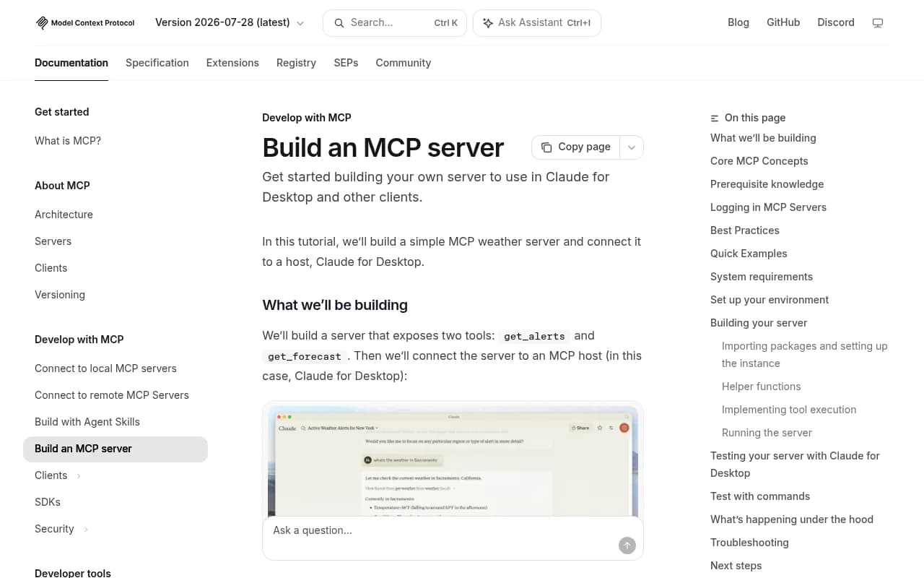Switch to the Documentation tab
924x578 pixels.
click(x=71, y=63)
